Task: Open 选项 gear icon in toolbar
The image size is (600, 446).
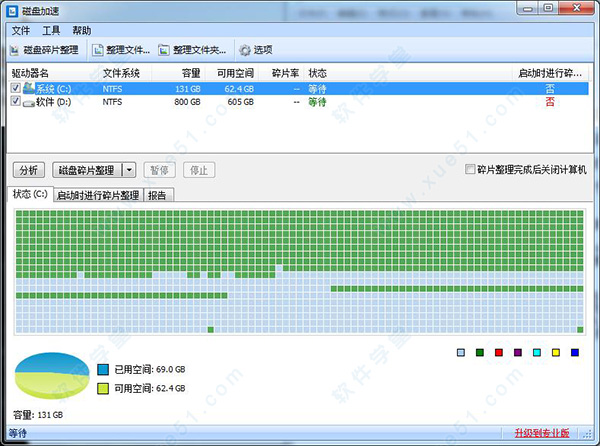Action: pos(245,50)
